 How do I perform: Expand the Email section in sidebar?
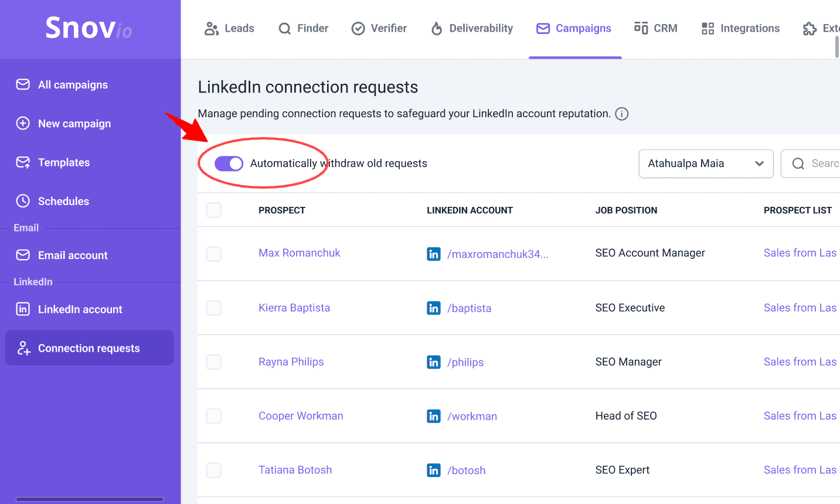tap(26, 228)
